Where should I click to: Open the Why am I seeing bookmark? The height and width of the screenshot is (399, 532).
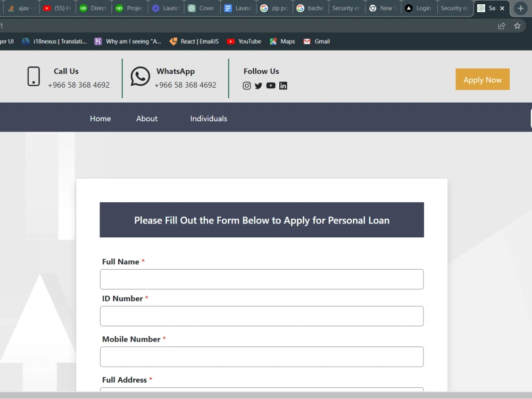pos(128,41)
